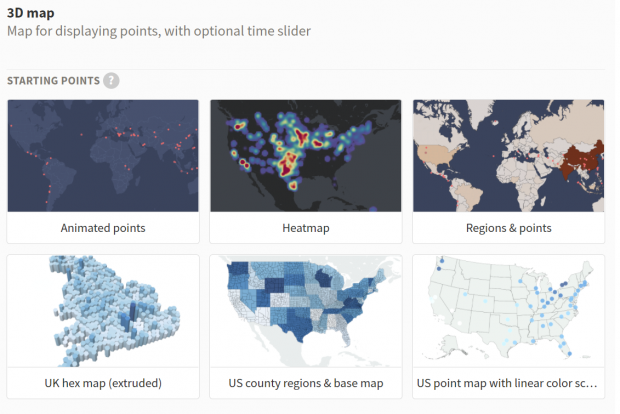The image size is (620, 414).
Task: Click the map description subtitle text
Action: pos(159,32)
